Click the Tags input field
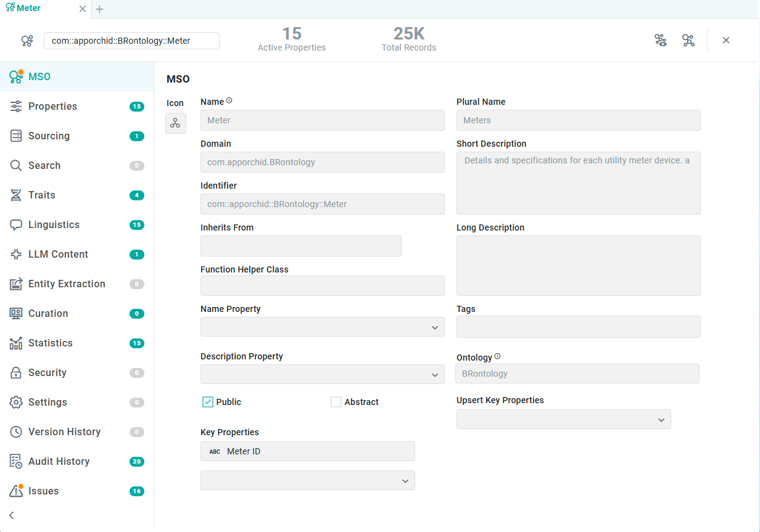This screenshot has width=760, height=532. tap(579, 327)
